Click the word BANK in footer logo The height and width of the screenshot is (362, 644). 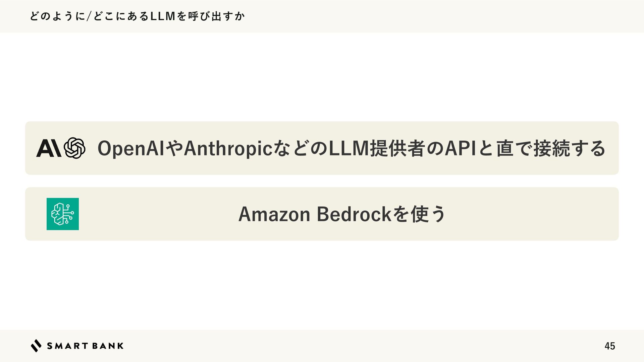[107, 346]
